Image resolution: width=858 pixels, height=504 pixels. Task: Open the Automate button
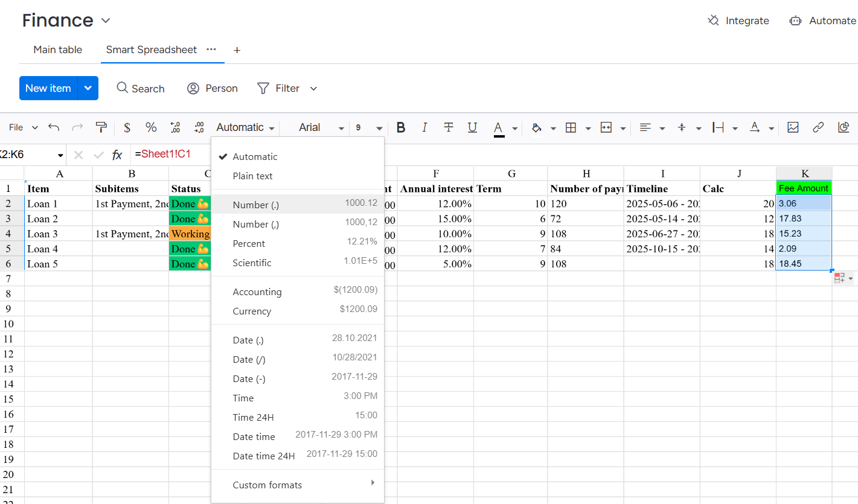(x=823, y=21)
